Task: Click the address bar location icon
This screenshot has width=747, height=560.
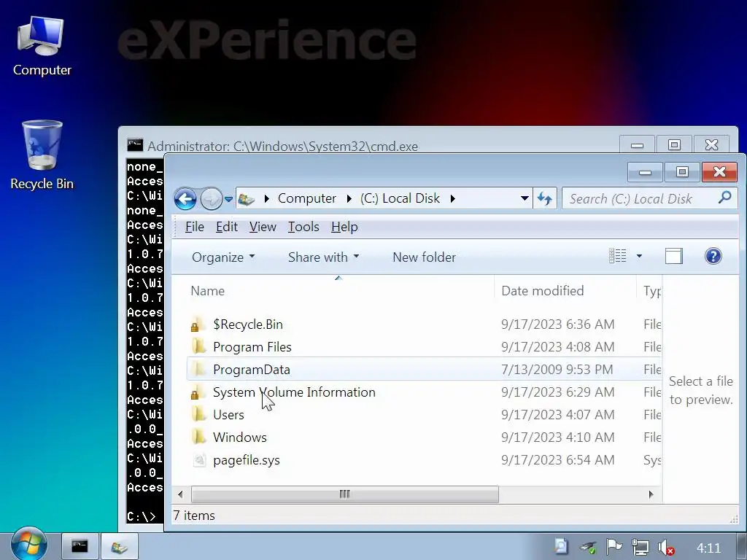Action: 247,199
